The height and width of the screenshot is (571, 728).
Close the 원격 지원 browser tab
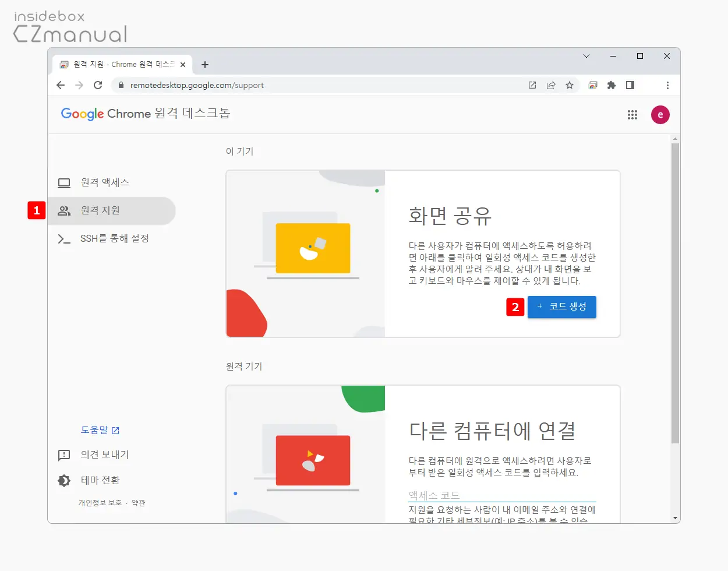coord(183,65)
